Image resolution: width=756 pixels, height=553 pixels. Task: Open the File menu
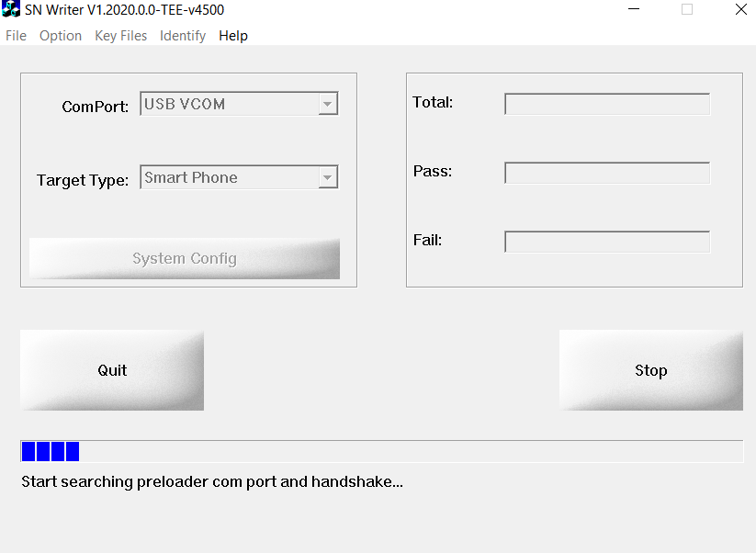pos(16,36)
